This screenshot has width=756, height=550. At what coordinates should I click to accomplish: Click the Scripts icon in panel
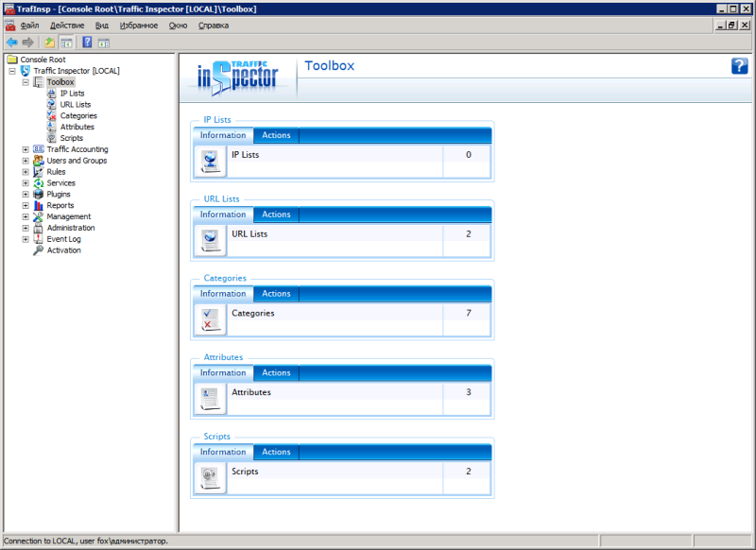pyautogui.click(x=210, y=477)
